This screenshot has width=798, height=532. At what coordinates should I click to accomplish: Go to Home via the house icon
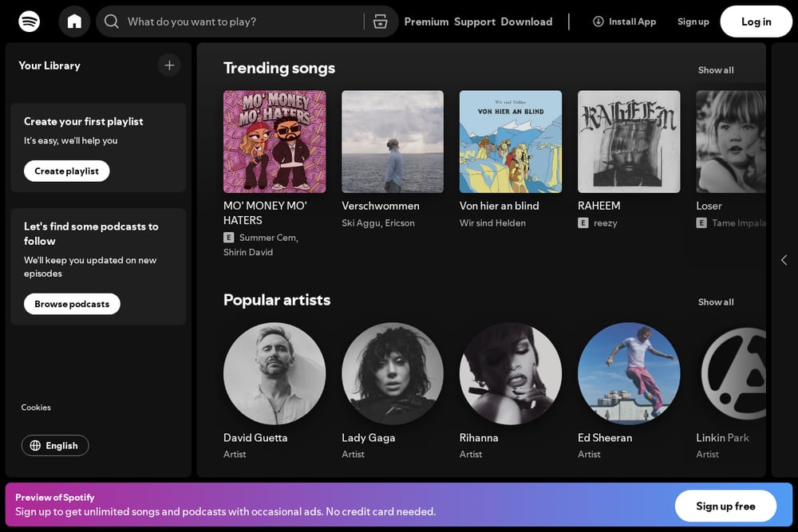[74, 22]
